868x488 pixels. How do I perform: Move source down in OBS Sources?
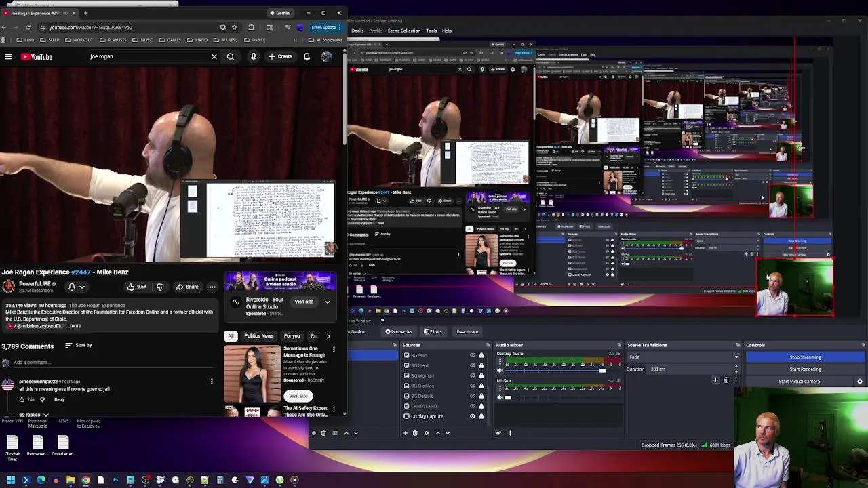(447, 433)
